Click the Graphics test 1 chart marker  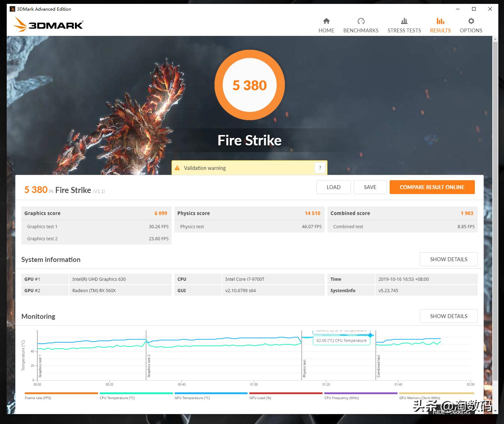click(40, 366)
